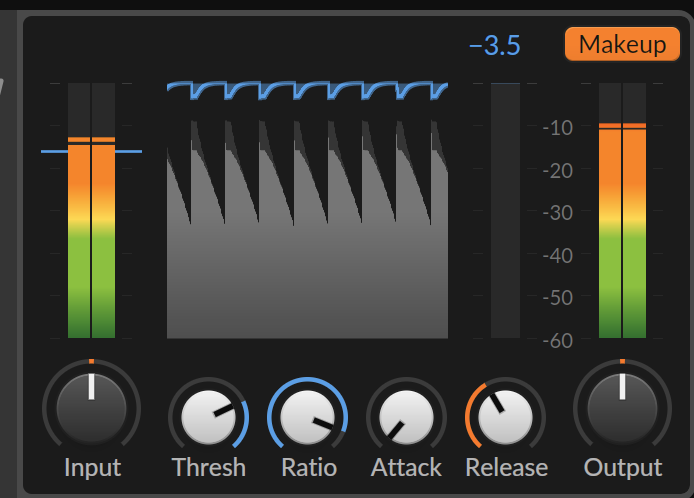Click the output level meter

point(622,210)
